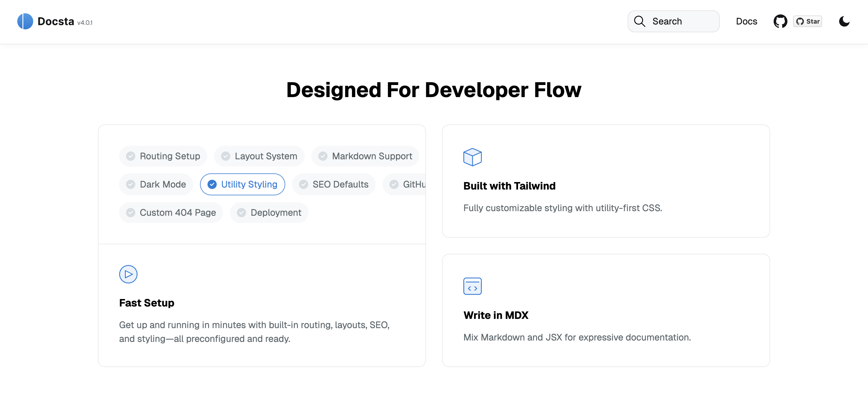Select the partially visible GitHub chip
This screenshot has width=868, height=420.
point(404,185)
